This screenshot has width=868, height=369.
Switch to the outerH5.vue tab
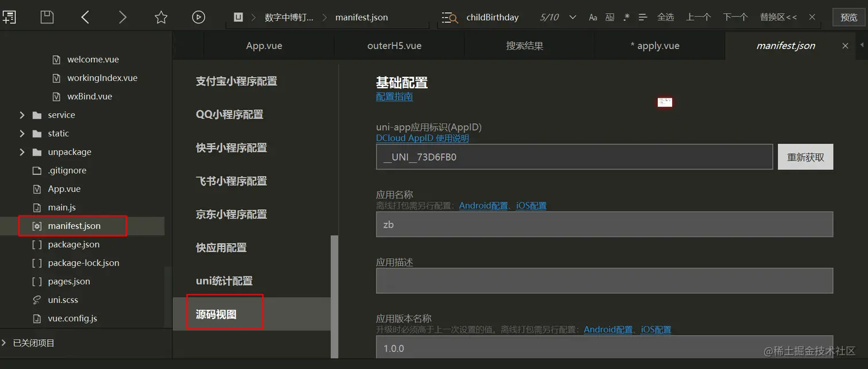click(x=394, y=46)
